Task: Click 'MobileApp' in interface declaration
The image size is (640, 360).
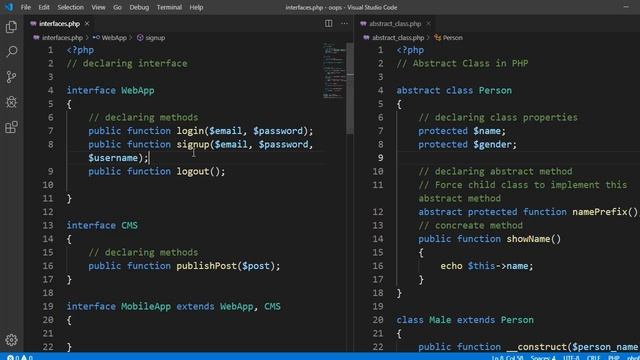Action: pyautogui.click(x=146, y=306)
